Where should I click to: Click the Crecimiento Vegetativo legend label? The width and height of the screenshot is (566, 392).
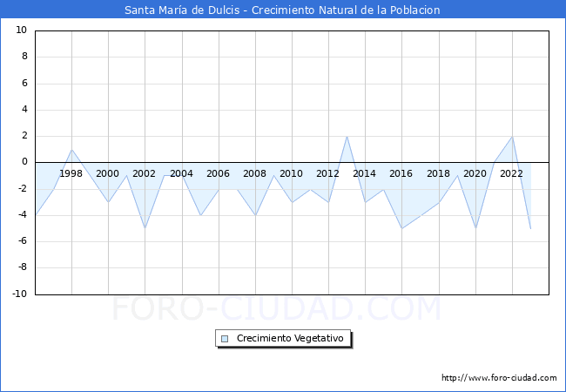tap(290, 338)
